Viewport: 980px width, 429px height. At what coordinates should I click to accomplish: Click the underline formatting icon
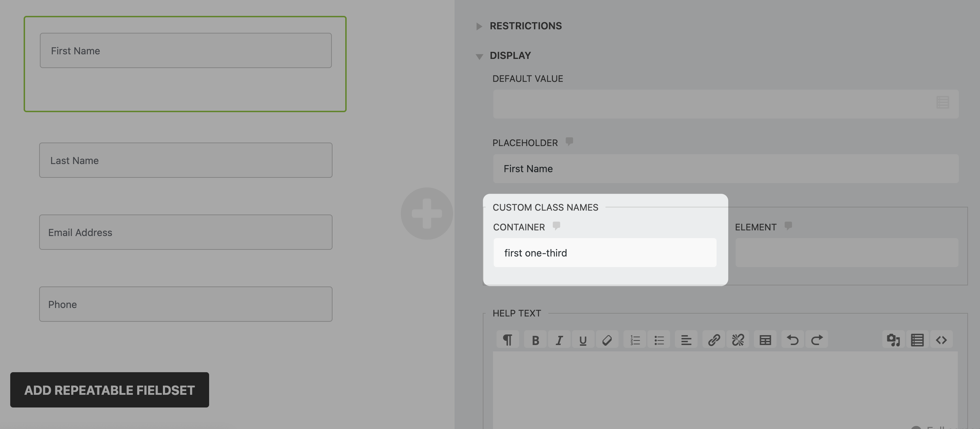coord(583,339)
